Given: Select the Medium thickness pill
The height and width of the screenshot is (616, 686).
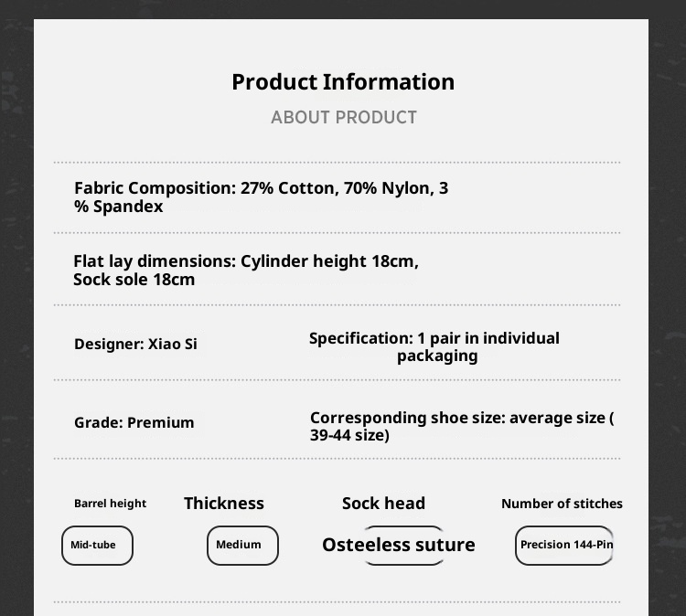Looking at the screenshot, I should (x=242, y=546).
